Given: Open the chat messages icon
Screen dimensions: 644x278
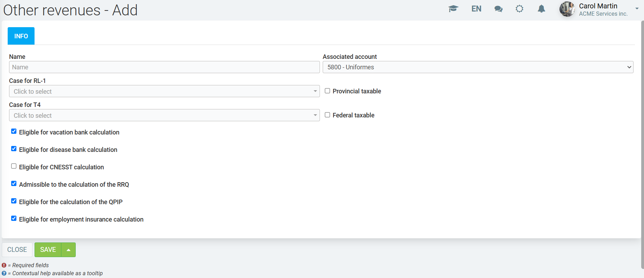Looking at the screenshot, I should tap(498, 9).
